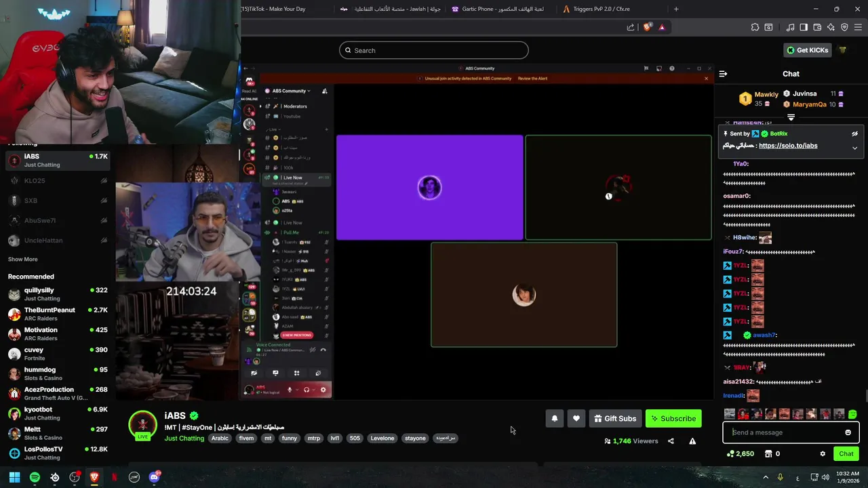868x488 pixels.
Task: Open the Brave taskbar icon
Action: click(94, 477)
